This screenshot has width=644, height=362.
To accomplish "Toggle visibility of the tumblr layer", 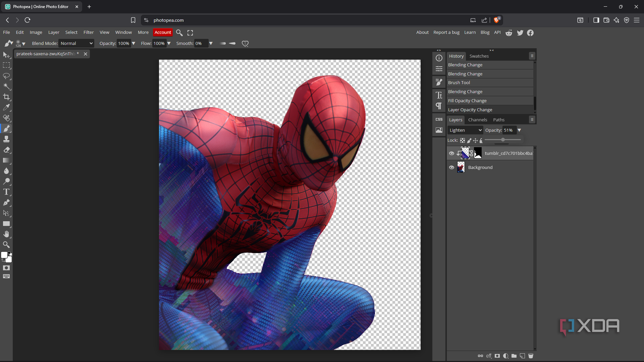I will [x=451, y=153].
